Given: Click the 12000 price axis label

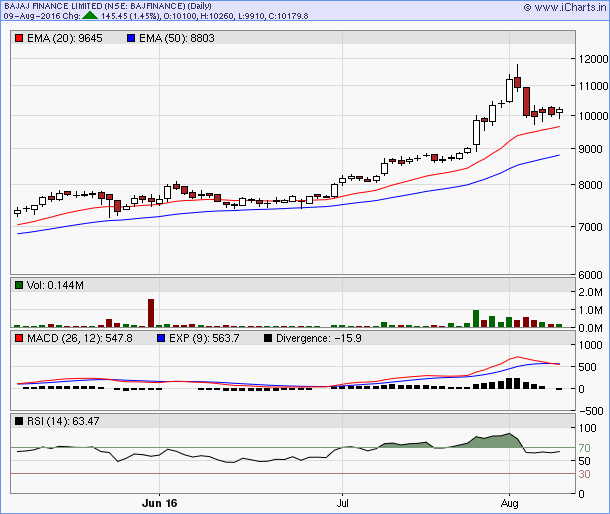Looking at the screenshot, I should pos(593,59).
